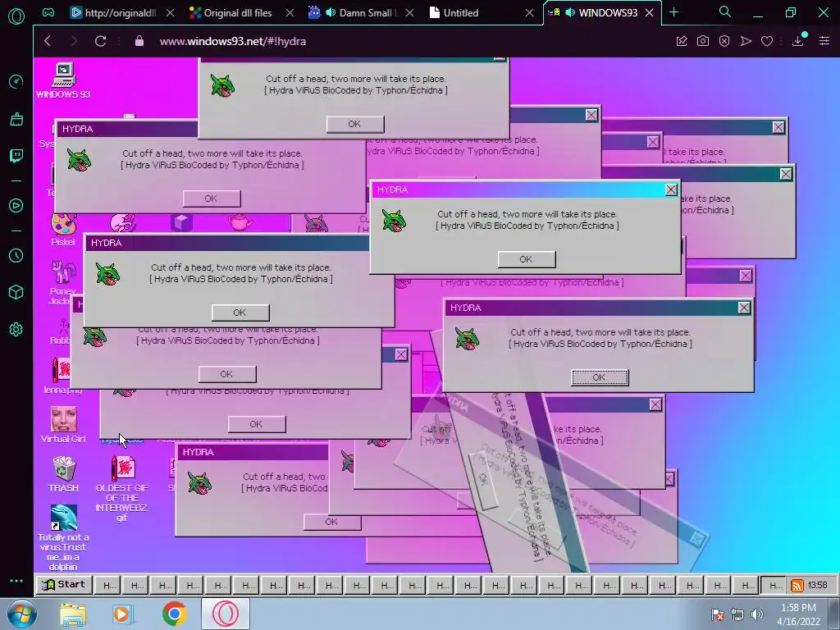
Task: Click the Windows93 taskbar clock 13:58
Action: coord(818,585)
